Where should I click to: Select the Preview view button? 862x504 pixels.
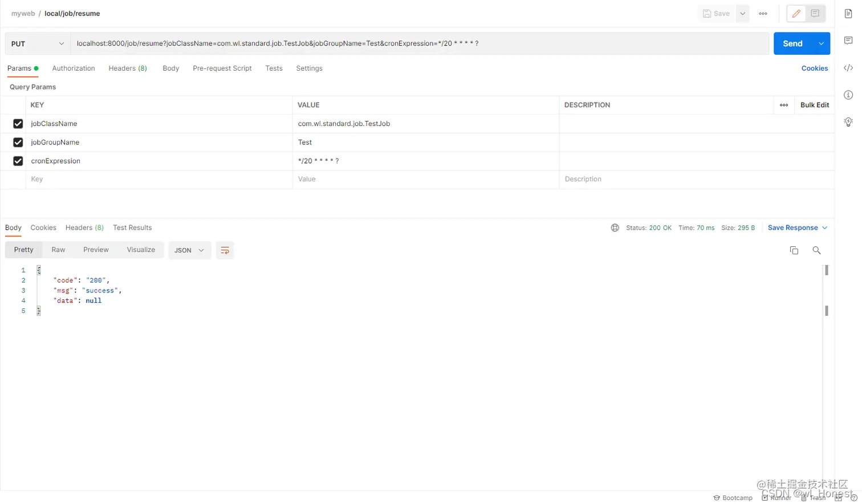96,250
